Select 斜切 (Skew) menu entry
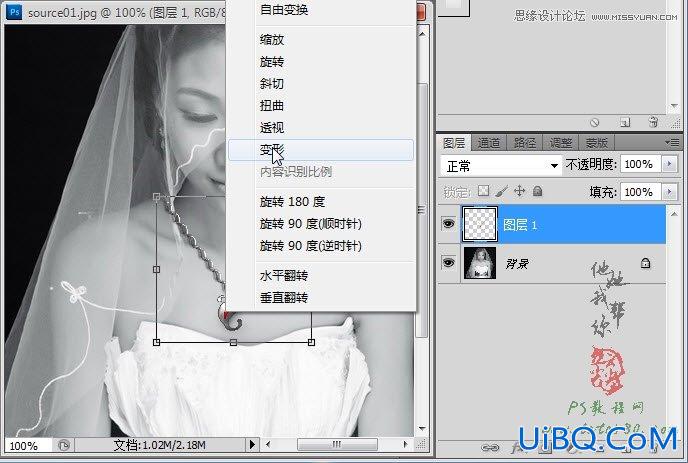This screenshot has width=688, height=463. click(272, 84)
